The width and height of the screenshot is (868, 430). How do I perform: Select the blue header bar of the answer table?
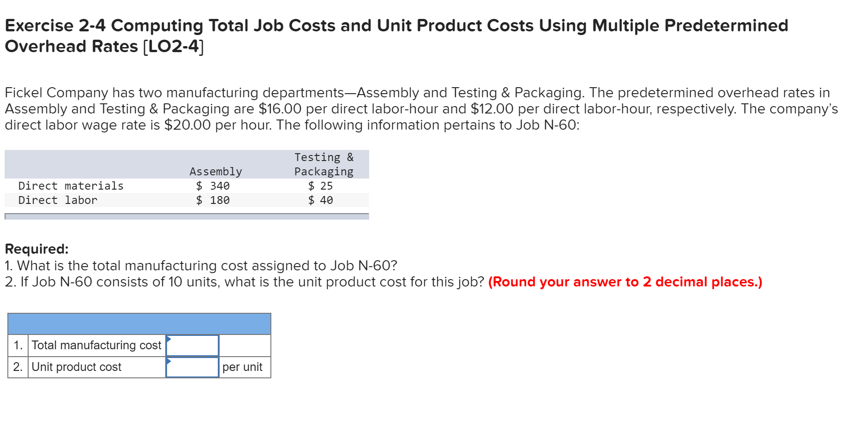pyautogui.click(x=138, y=324)
